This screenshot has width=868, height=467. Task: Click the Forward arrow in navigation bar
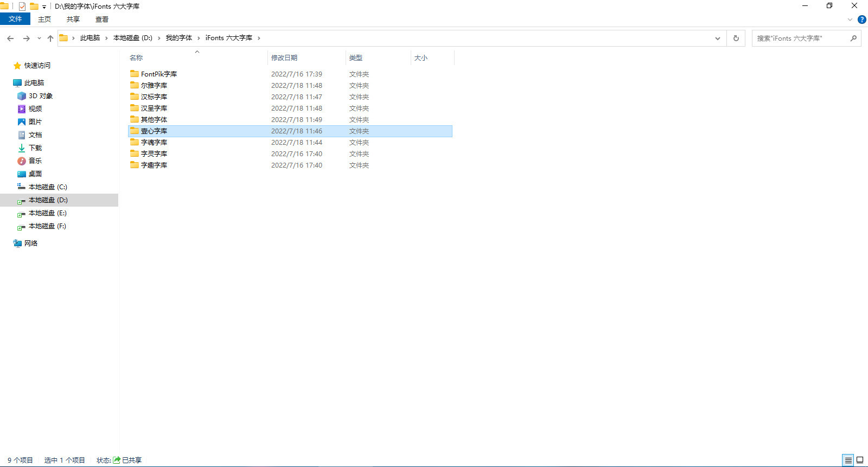26,39
